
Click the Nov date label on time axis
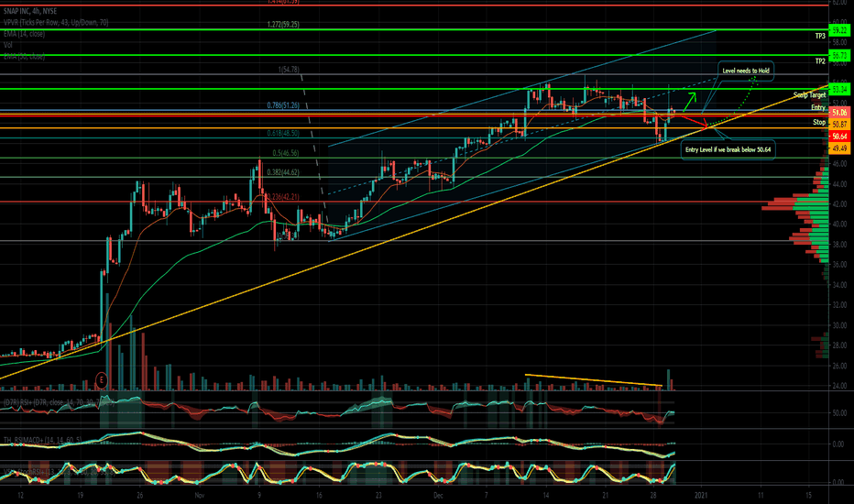(200, 495)
